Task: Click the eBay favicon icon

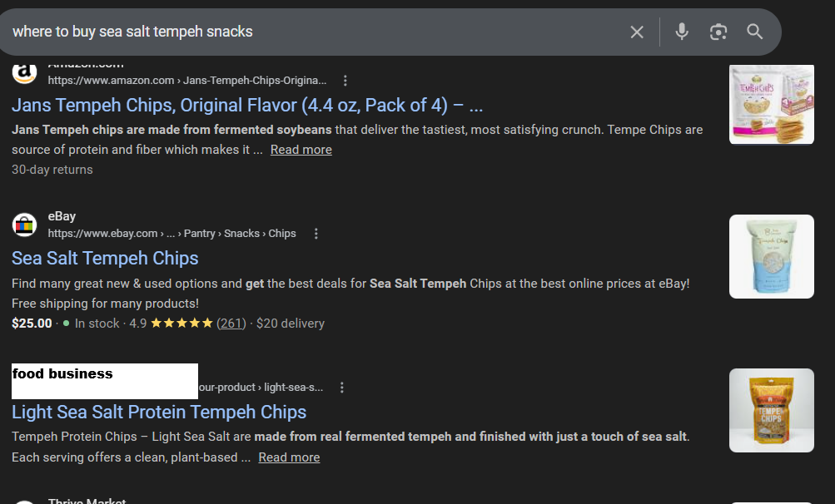Action: tap(25, 225)
